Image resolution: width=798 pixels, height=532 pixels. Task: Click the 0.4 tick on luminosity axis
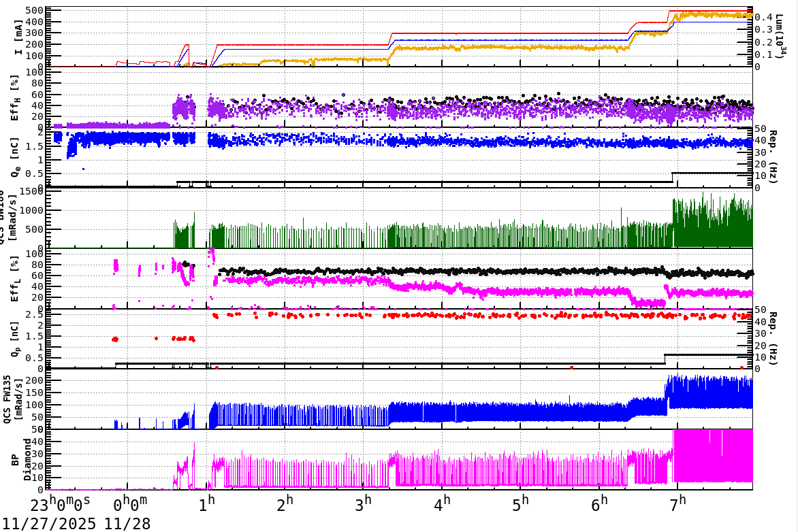click(x=765, y=18)
